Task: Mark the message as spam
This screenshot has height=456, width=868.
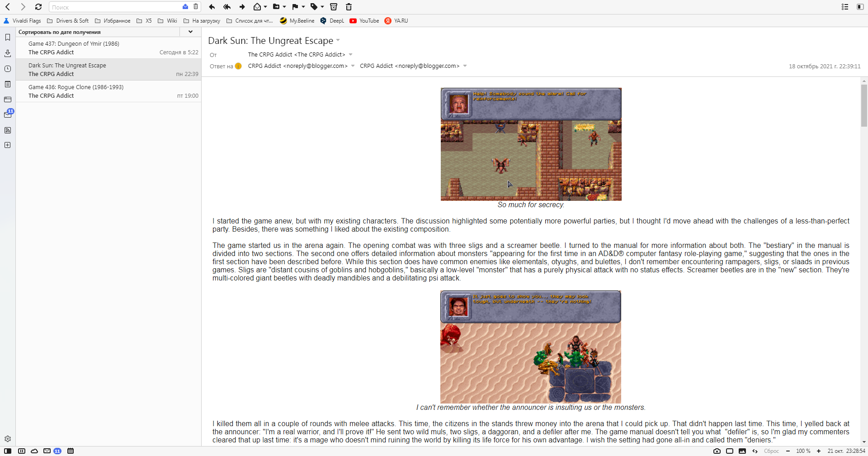Action: (x=334, y=7)
